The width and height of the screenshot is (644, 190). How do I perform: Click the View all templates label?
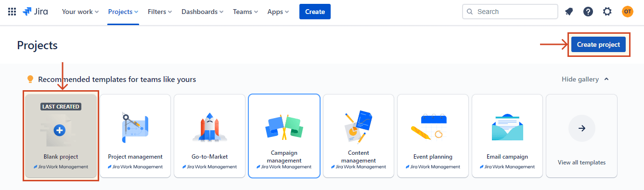pos(581,163)
